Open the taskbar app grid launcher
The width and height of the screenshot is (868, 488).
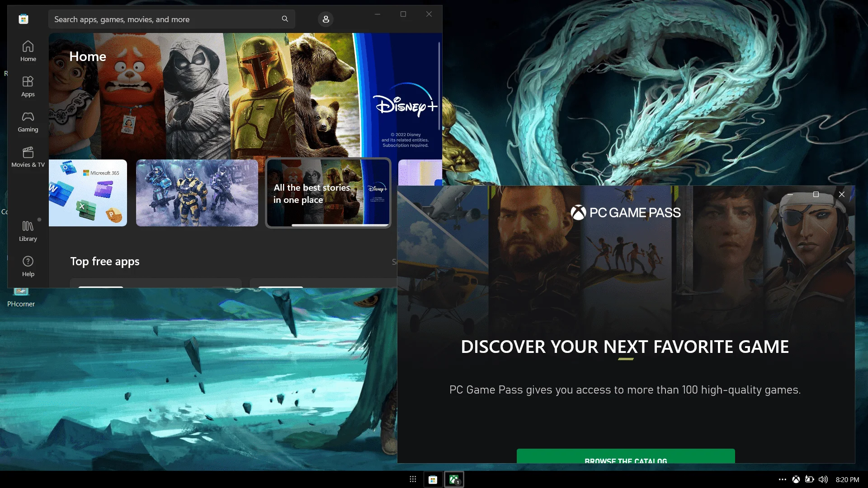click(413, 479)
